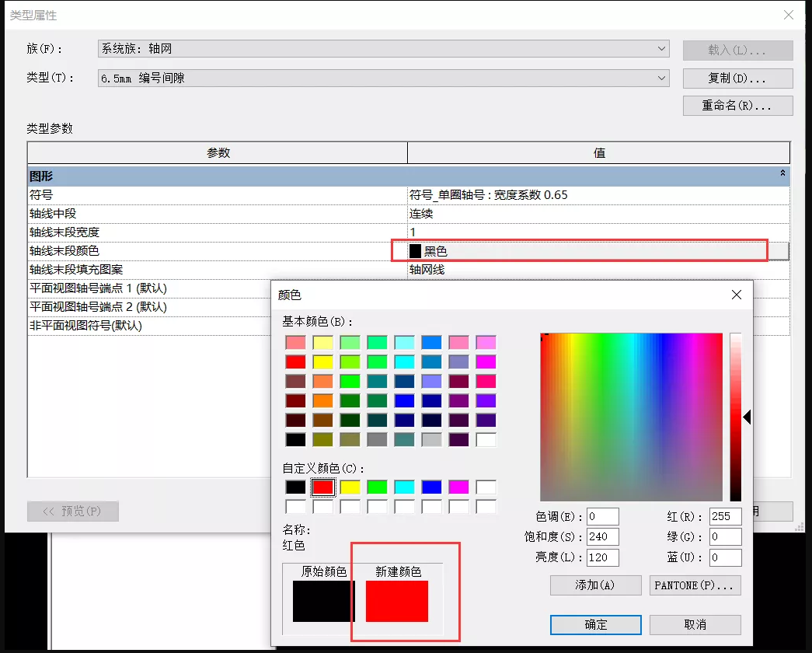The image size is (812, 653).
Task: Close the 颜色 color dialog
Action: tap(737, 295)
